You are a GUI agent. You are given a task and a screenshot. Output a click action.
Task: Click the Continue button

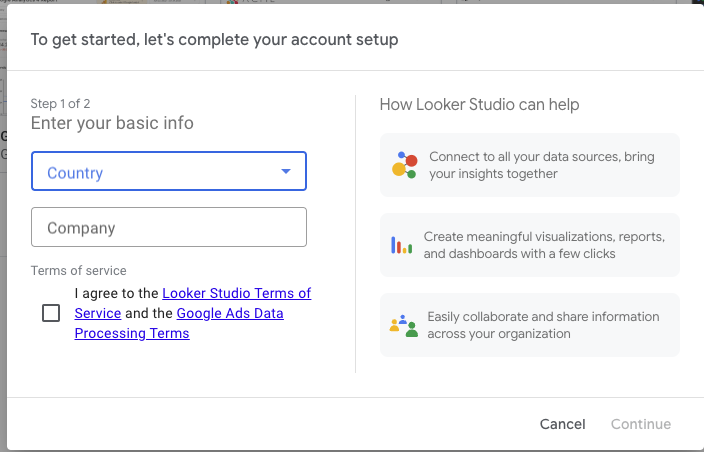click(x=641, y=424)
